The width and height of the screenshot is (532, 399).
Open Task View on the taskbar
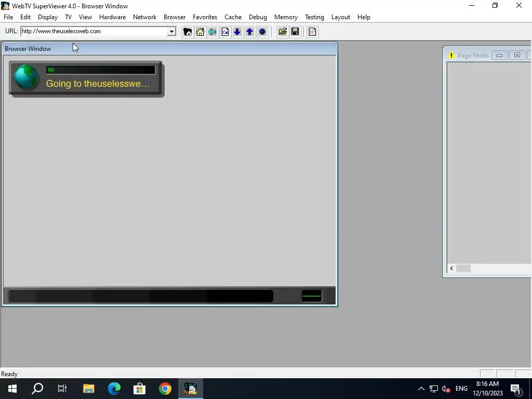[62, 389]
